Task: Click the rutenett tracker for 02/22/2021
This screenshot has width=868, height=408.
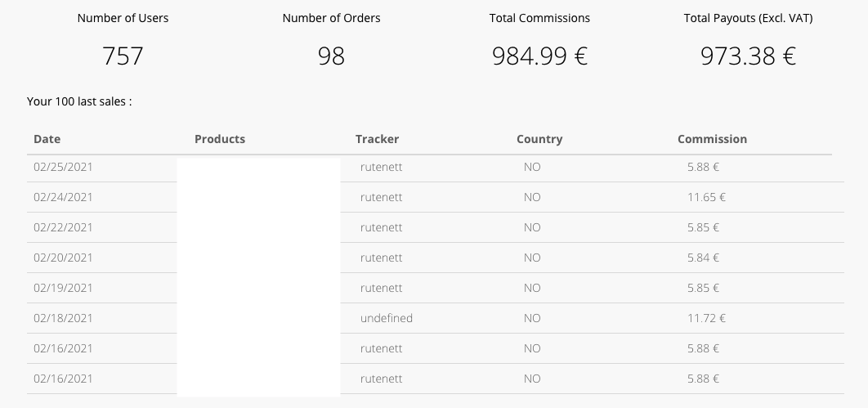Action: pyautogui.click(x=382, y=227)
